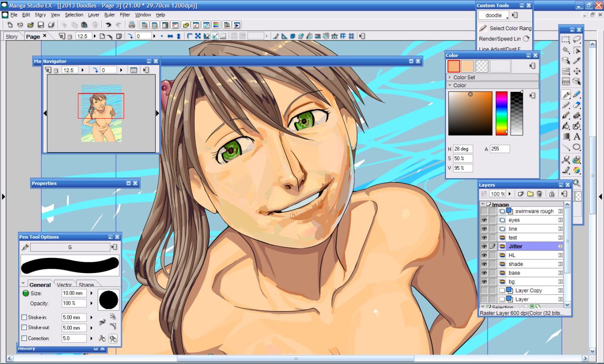The width and height of the screenshot is (604, 364).
Task: Flip canvas horizontally using the double arrow icon
Action: point(170,36)
